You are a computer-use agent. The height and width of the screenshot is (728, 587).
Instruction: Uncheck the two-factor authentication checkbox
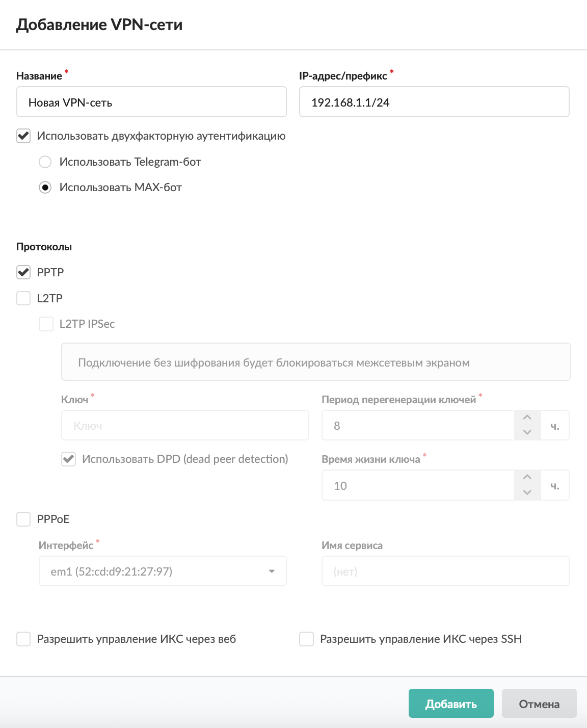[23, 136]
